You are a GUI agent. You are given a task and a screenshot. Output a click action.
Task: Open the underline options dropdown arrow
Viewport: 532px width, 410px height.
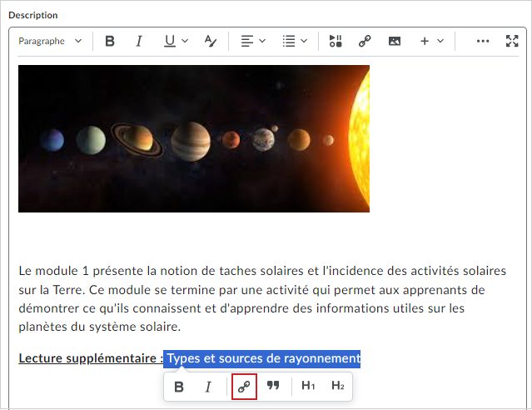tap(185, 41)
